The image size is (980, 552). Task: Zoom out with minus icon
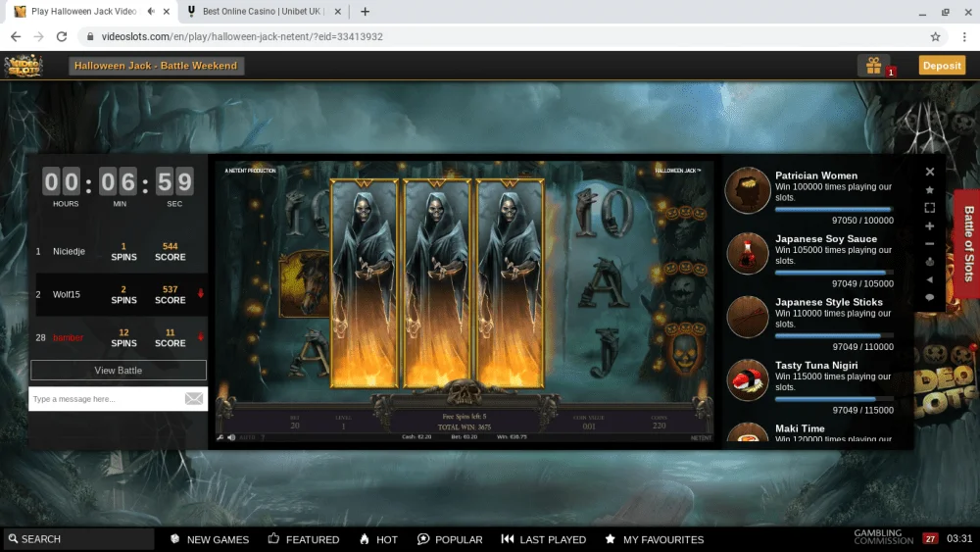pos(930,244)
